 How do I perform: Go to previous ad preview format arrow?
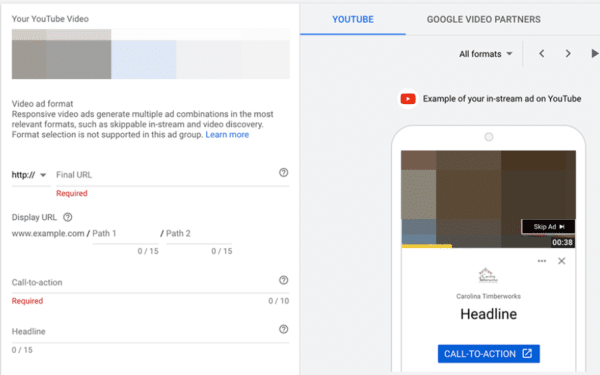click(x=541, y=54)
